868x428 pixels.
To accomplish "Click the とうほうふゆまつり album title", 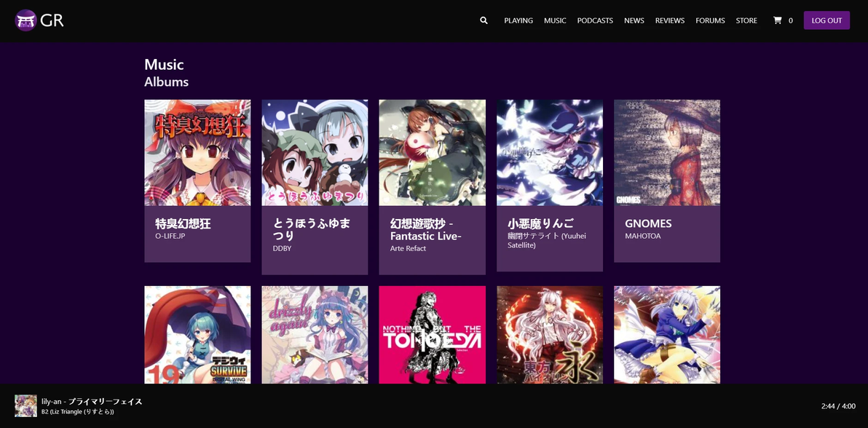I will 312,230.
